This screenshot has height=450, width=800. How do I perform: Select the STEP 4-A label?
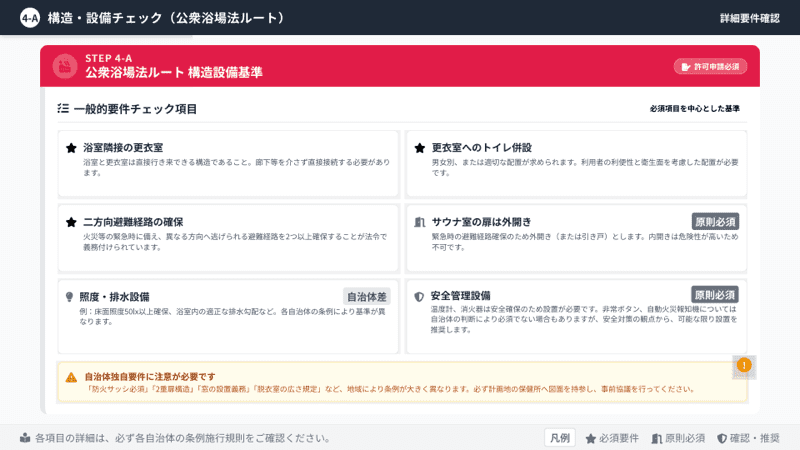click(x=109, y=58)
